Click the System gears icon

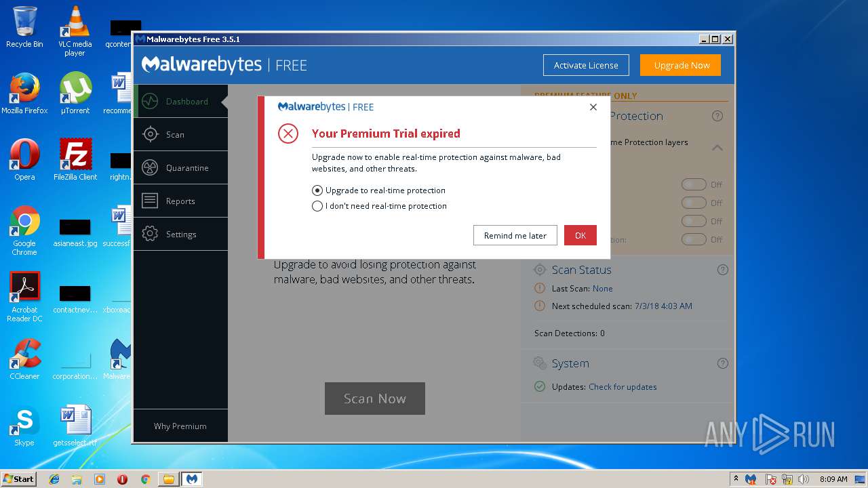[x=540, y=363]
